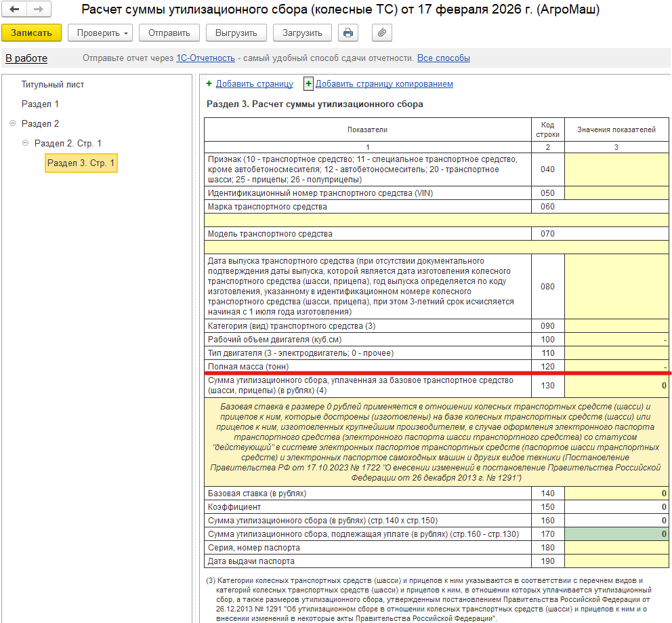Screen dimensions: 672x623
Task: Collapse the Раздел 2. Стр. 1 node
Action: pyautogui.click(x=25, y=143)
